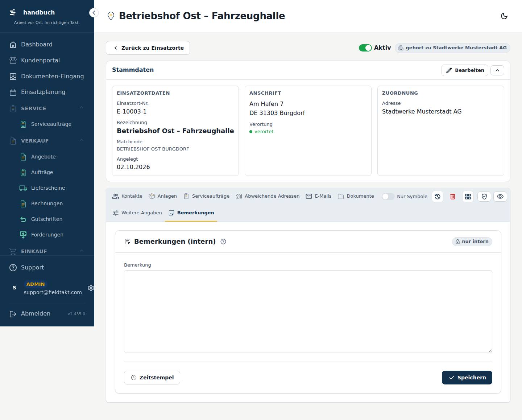Toggle the Aktiv switch off
Viewport: 522px width, 420px height.
pyautogui.click(x=365, y=48)
